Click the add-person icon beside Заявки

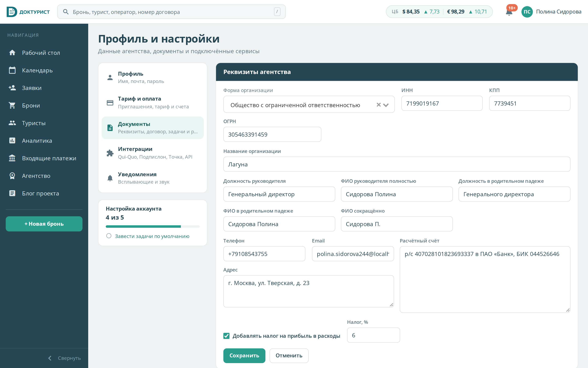click(12, 88)
